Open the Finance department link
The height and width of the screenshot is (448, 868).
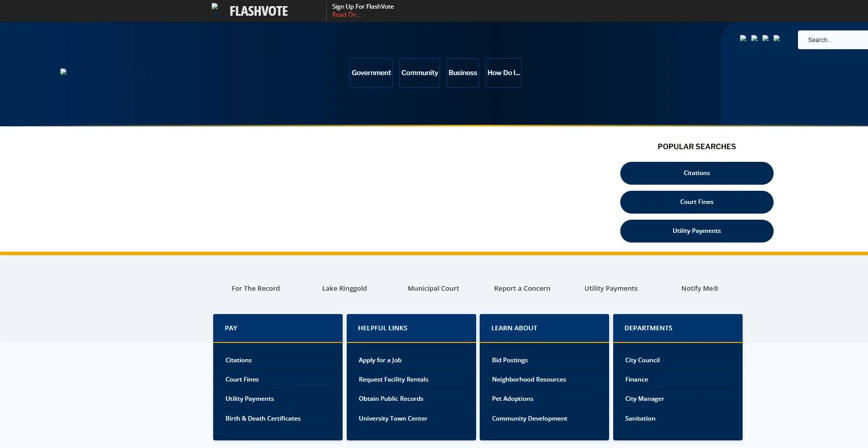pyautogui.click(x=637, y=380)
